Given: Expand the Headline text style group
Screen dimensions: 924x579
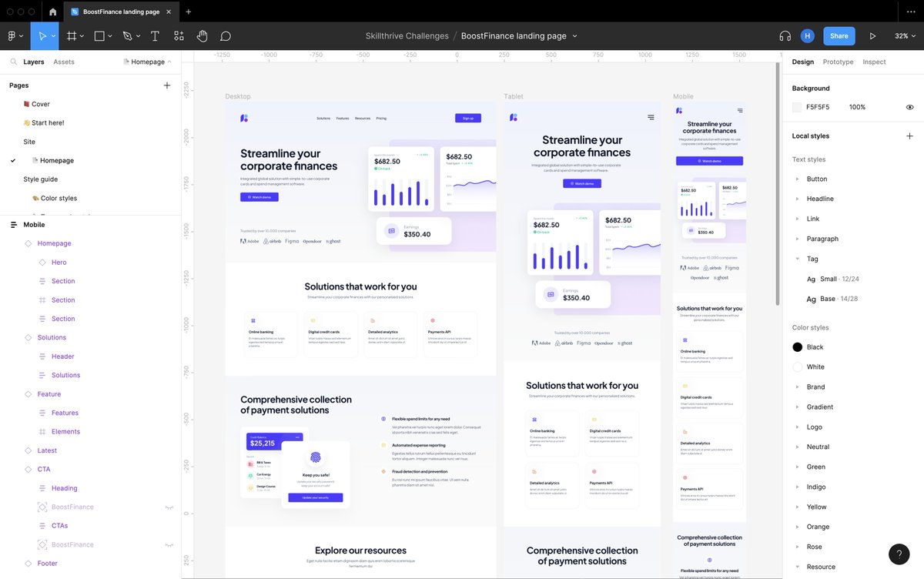Looking at the screenshot, I should pos(798,199).
